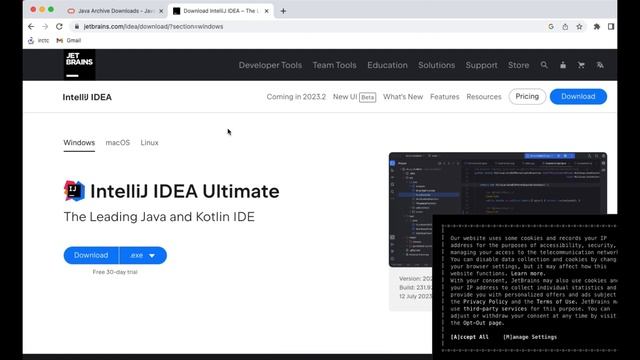Click the browser forward arrow
640x360 pixels.
tap(45, 27)
